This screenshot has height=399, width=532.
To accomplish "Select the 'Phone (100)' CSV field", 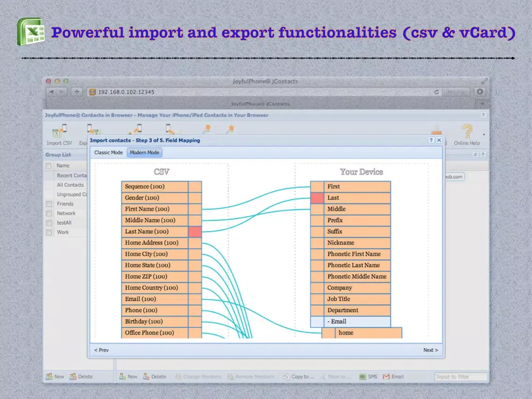I will (155, 310).
